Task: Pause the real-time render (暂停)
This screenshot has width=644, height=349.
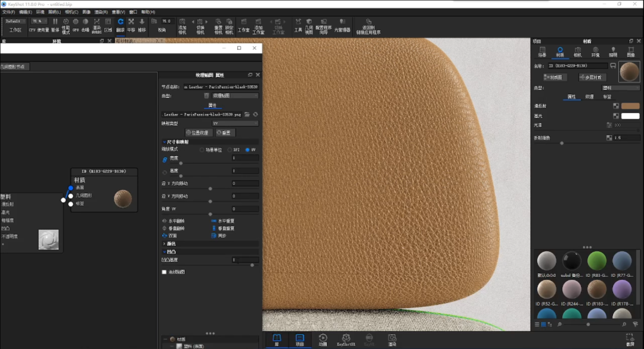Action: click(x=55, y=25)
